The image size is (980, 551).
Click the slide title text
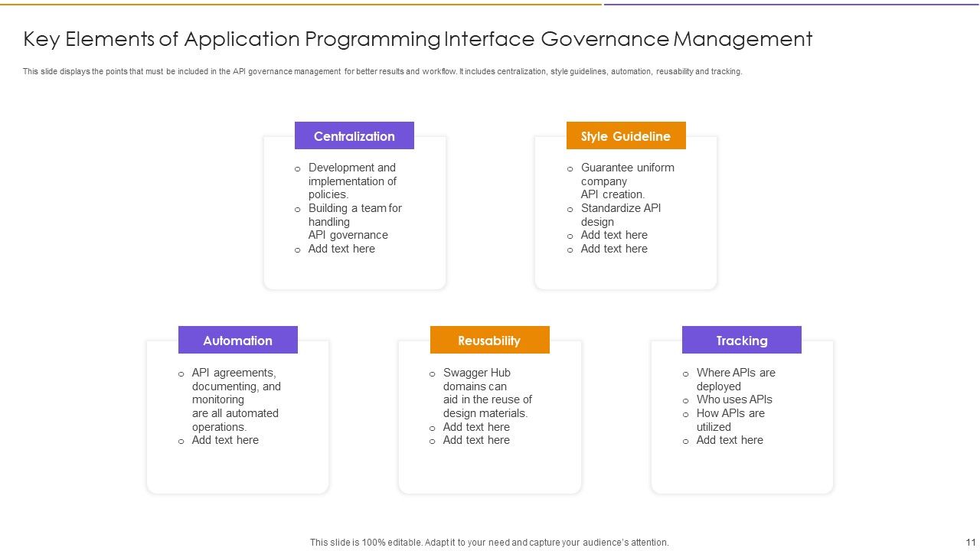click(417, 39)
